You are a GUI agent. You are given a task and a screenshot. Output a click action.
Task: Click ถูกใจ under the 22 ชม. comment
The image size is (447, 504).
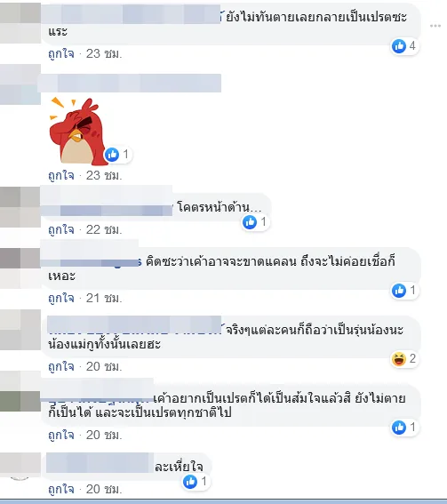(x=61, y=230)
